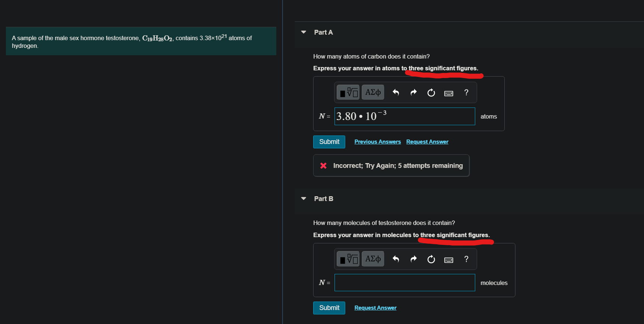Viewport: 644px width, 324px height.
Task: Click the 'Part B' heading text
Action: 323,199
